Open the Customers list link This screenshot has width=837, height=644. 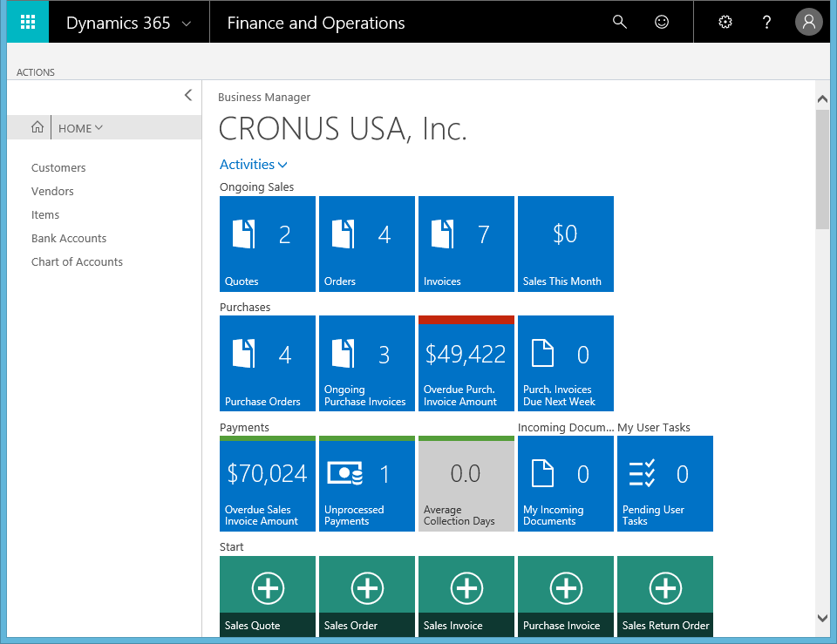tap(58, 167)
